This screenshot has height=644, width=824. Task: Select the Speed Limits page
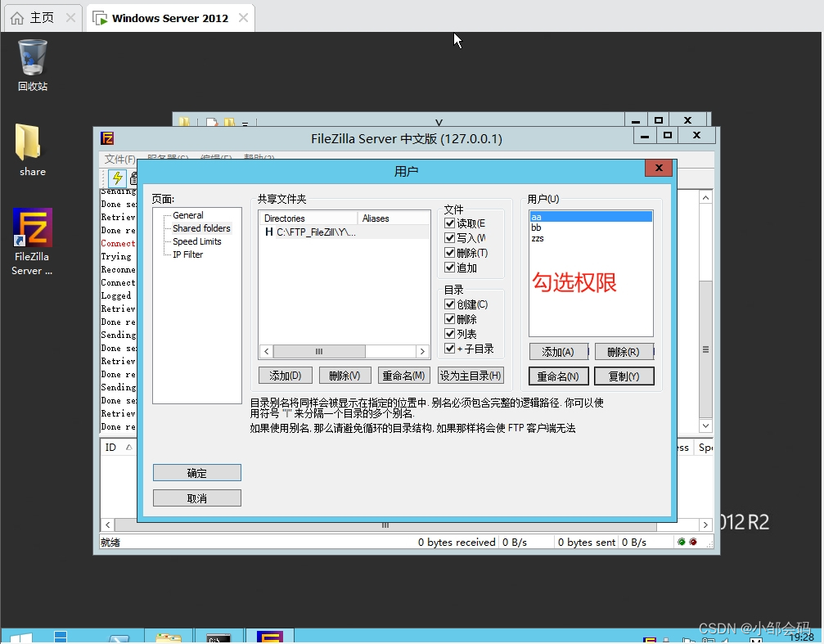coord(197,241)
